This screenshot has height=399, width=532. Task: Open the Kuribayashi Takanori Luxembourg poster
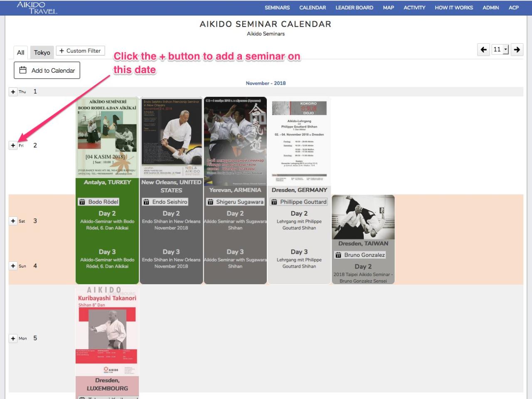click(x=107, y=331)
